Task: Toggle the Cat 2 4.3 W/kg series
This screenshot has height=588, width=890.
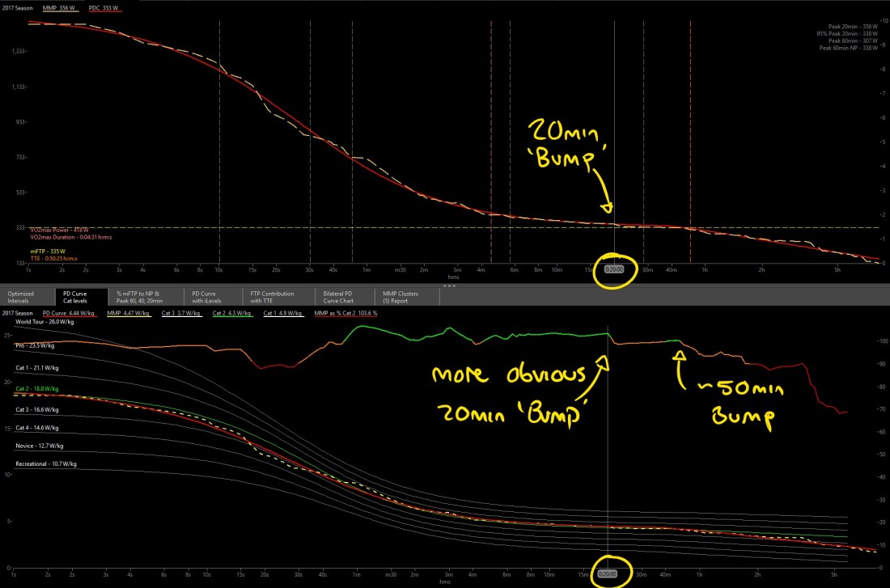Action: pyautogui.click(x=232, y=313)
